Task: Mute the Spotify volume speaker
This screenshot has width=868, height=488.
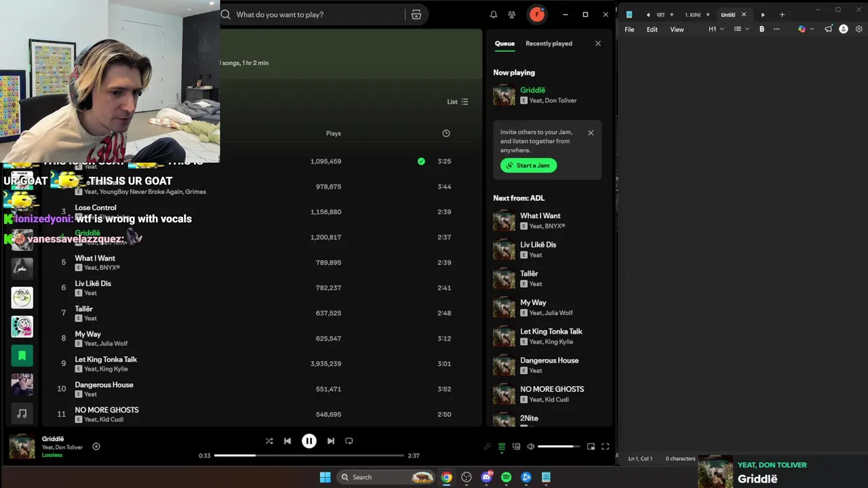Action: [531, 447]
